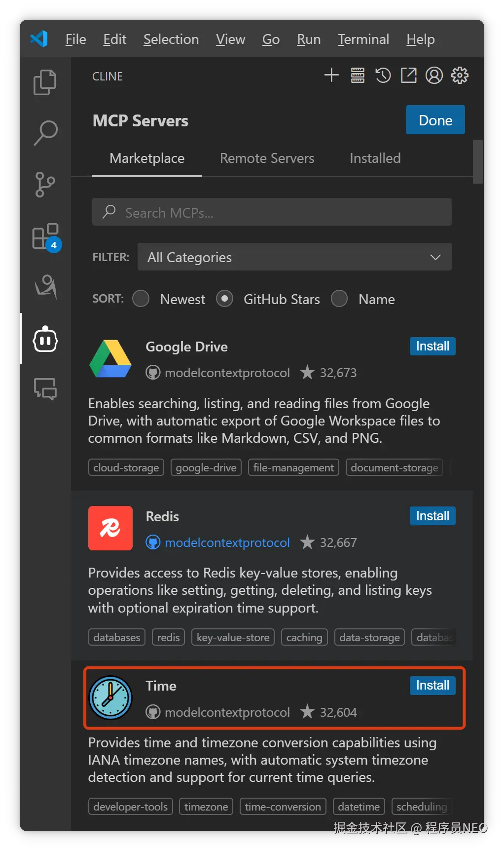Sort MCP servers by GitHub Stars
Screen dimensions: 504x851
coord(225,299)
